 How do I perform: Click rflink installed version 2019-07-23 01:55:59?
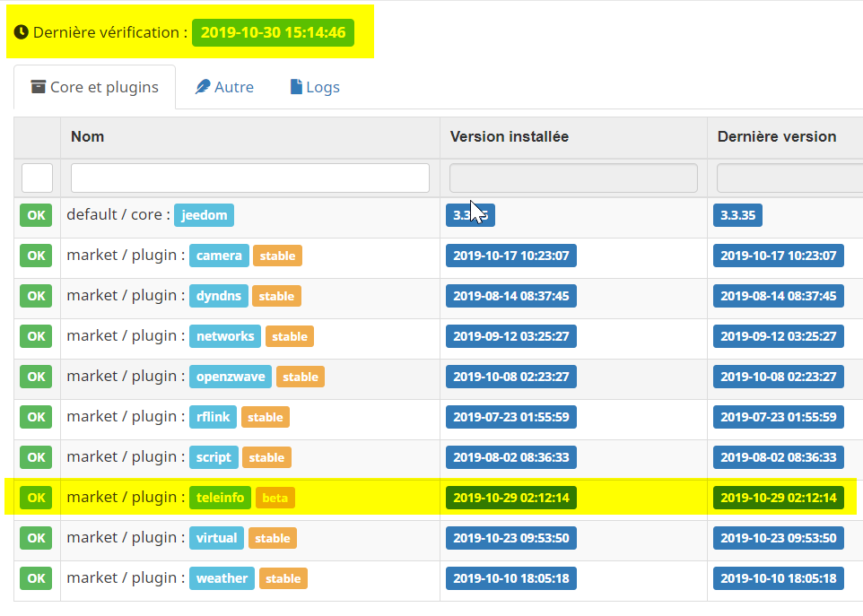[511, 417]
